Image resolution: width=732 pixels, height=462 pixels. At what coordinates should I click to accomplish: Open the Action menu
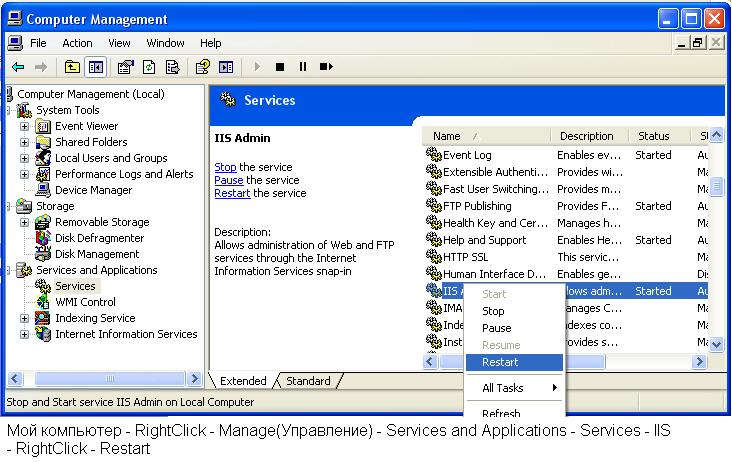pyautogui.click(x=77, y=43)
